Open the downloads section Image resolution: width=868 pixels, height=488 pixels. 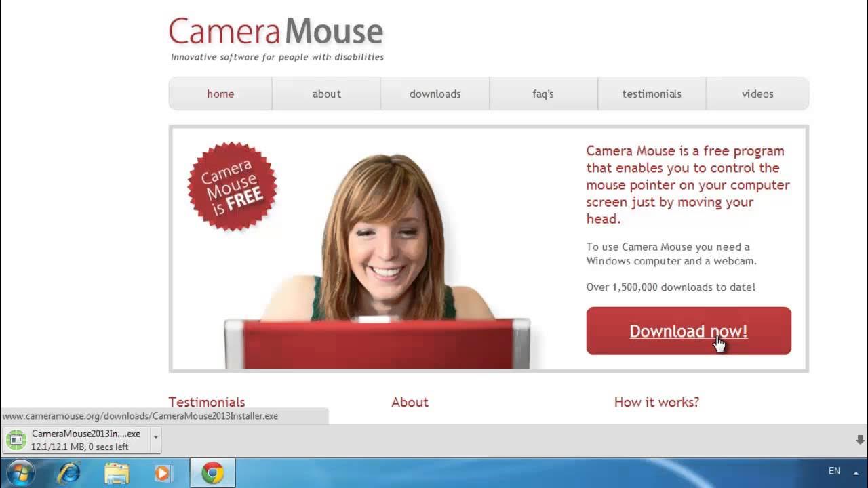click(435, 94)
